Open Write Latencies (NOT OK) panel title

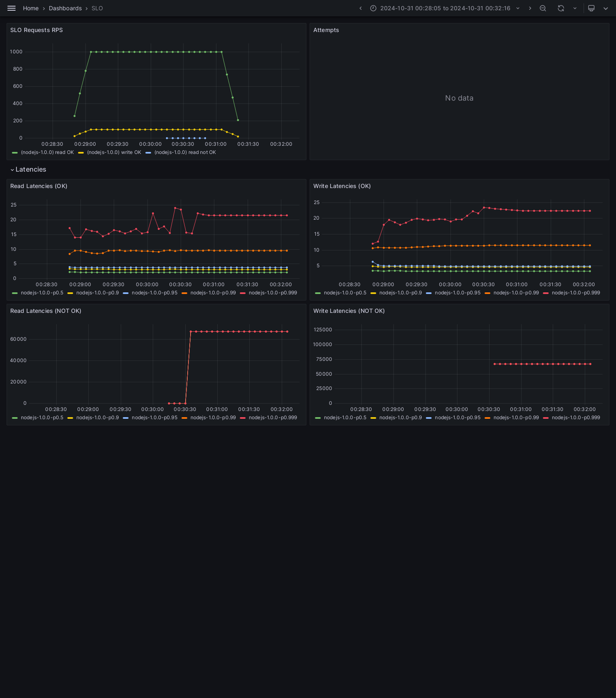(x=349, y=311)
